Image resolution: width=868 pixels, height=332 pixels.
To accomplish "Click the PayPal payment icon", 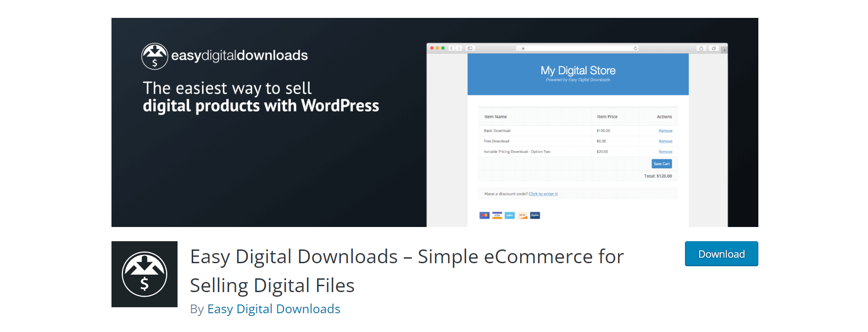I will (535, 216).
